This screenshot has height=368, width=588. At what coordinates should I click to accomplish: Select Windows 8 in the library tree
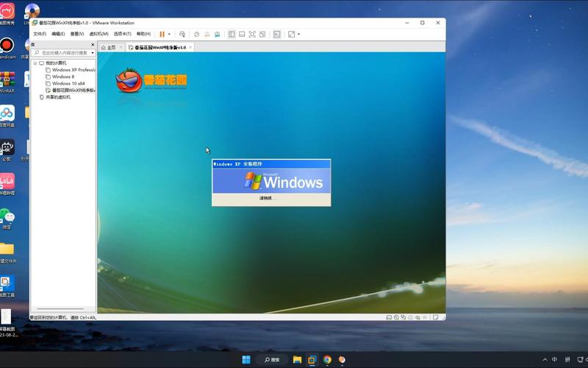(63, 77)
